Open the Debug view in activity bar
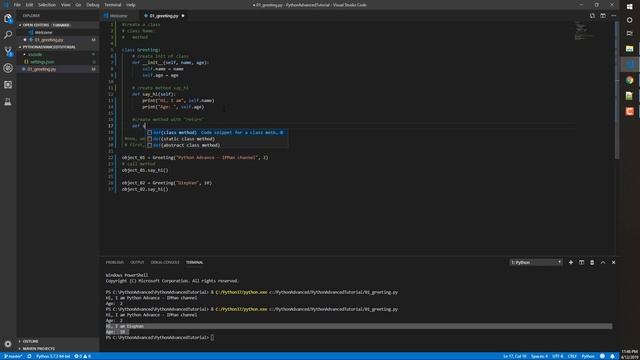The height and width of the screenshot is (360, 640). tap(8, 68)
